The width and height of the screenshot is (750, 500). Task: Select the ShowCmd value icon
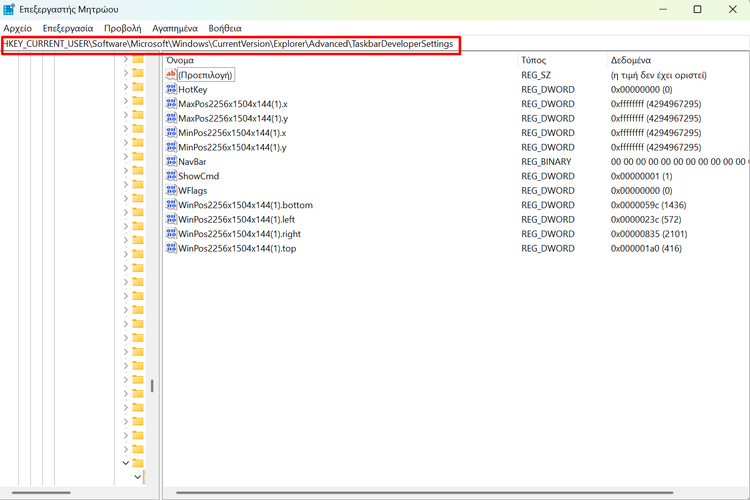(x=171, y=176)
